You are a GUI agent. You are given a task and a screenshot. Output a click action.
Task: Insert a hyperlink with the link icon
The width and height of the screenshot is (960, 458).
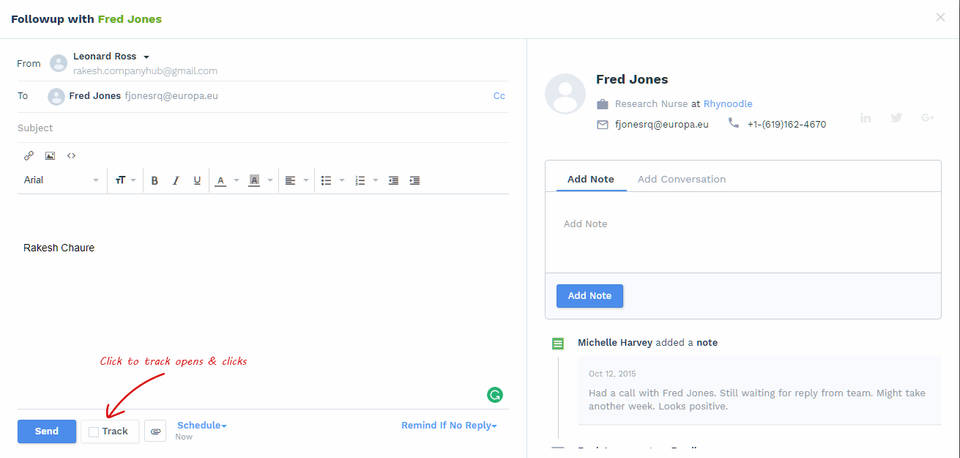pos(29,156)
